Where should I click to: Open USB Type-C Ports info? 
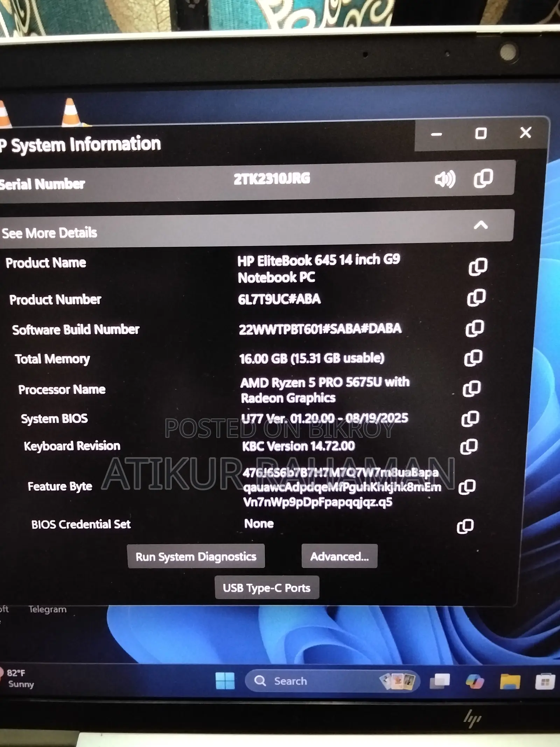(x=267, y=588)
